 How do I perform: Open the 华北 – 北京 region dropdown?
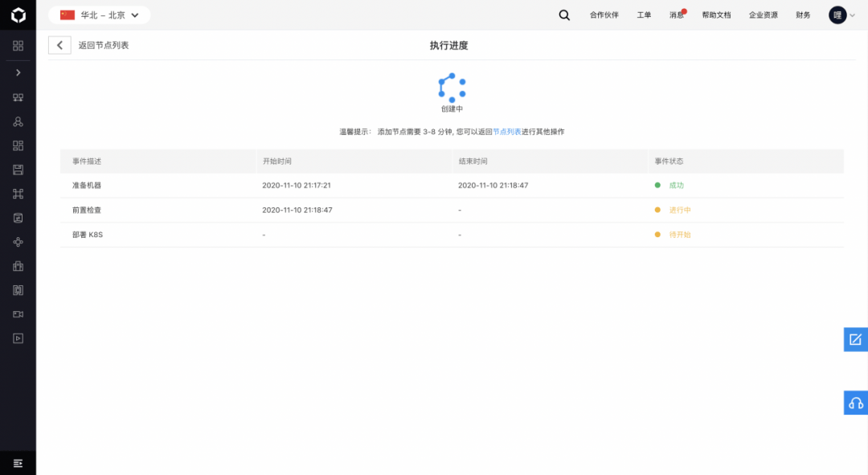point(99,15)
